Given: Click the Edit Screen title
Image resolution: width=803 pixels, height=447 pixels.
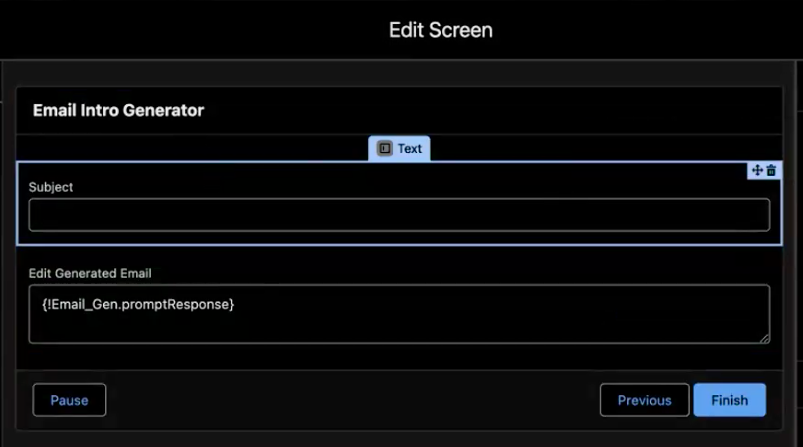Looking at the screenshot, I should click(440, 30).
